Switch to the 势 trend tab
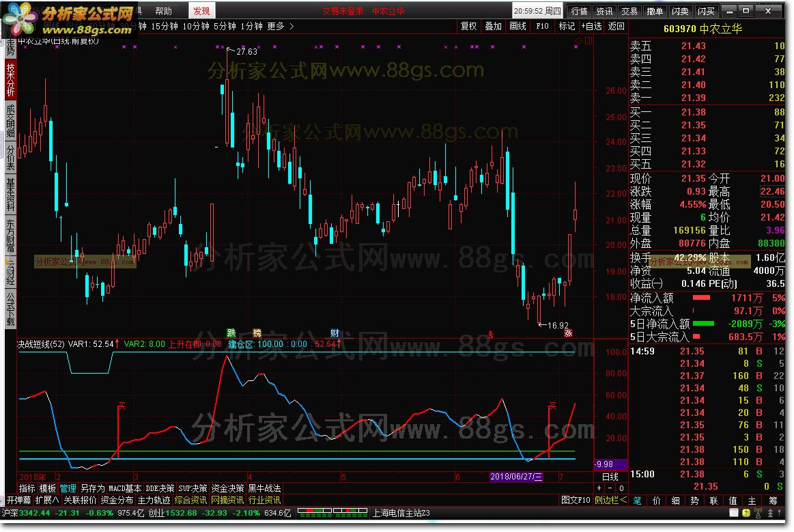Screen dimensions: 794x532 pos(695,501)
